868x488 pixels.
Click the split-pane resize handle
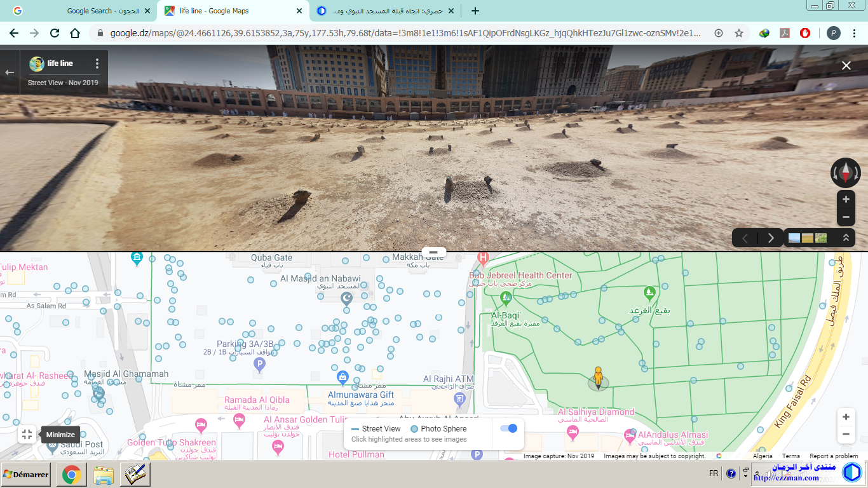click(433, 252)
